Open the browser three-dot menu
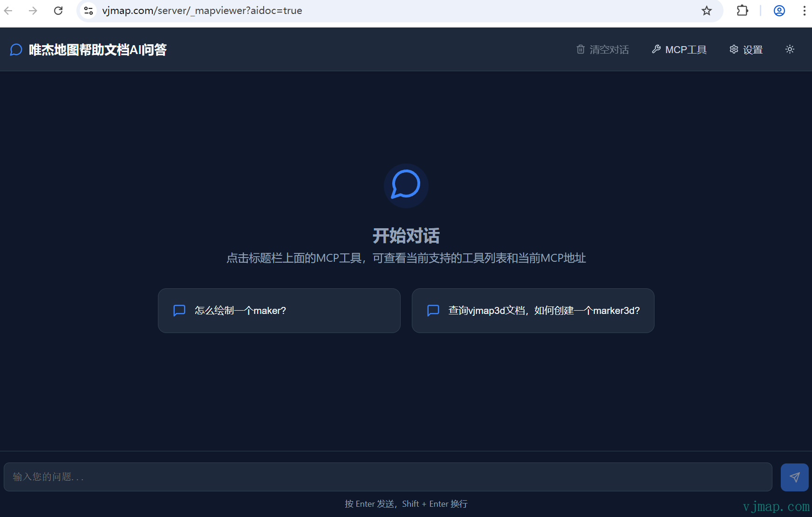812x517 pixels. coord(805,11)
